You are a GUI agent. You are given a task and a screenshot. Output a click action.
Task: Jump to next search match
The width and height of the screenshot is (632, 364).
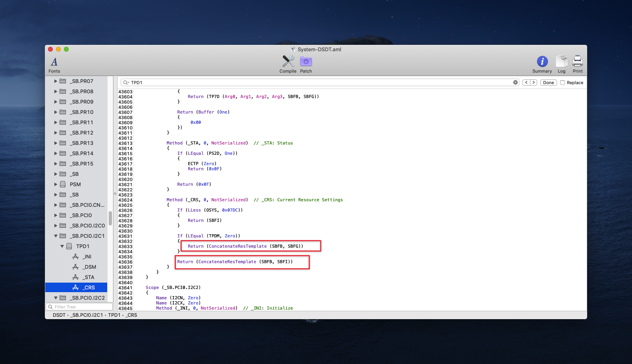534,83
